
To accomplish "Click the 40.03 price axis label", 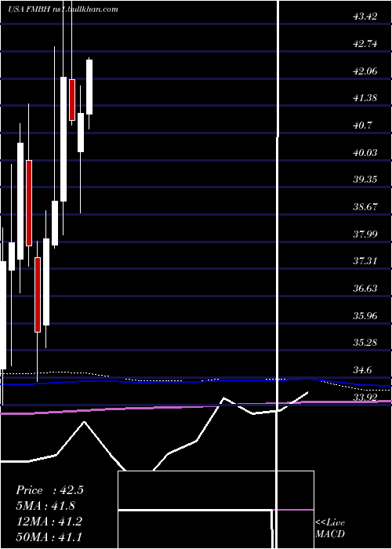I will (365, 153).
